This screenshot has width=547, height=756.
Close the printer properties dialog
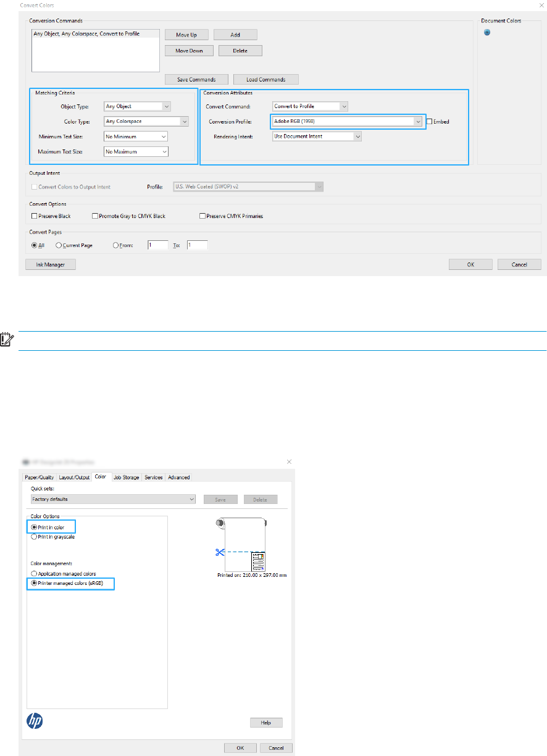pos(290,461)
